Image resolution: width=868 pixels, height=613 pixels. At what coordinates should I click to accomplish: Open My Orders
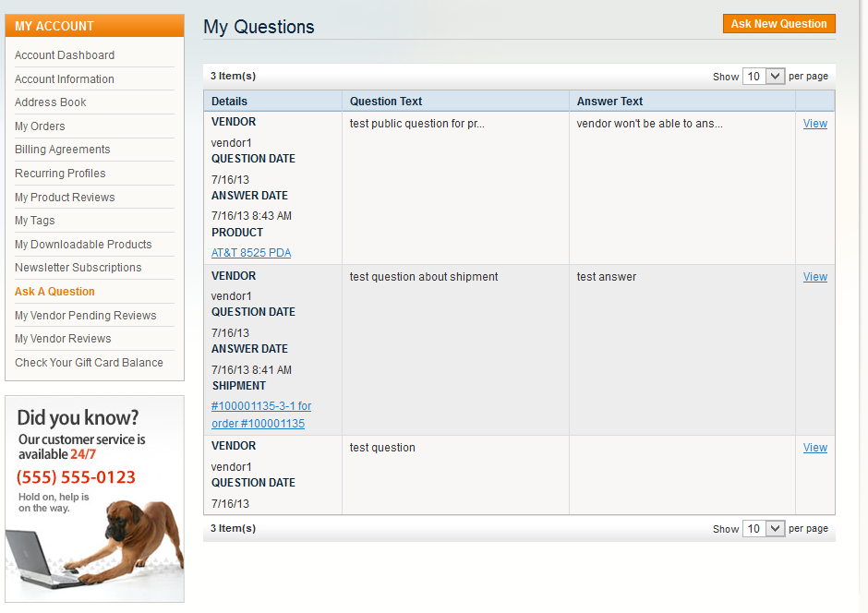point(40,126)
